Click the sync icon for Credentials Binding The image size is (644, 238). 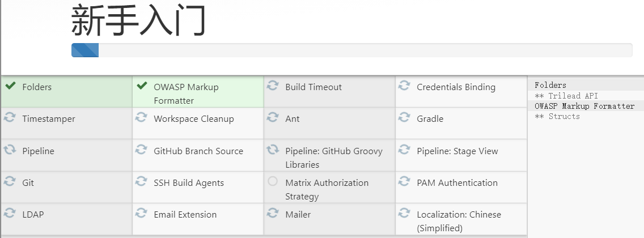[x=404, y=86]
